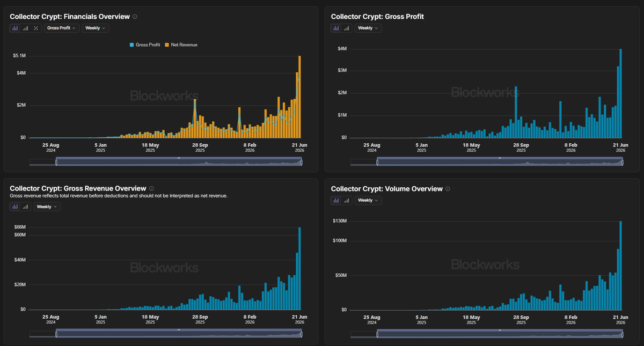Open Gross Profit metric dropdown in Financials Overview
The width and height of the screenshot is (644, 346).
62,28
